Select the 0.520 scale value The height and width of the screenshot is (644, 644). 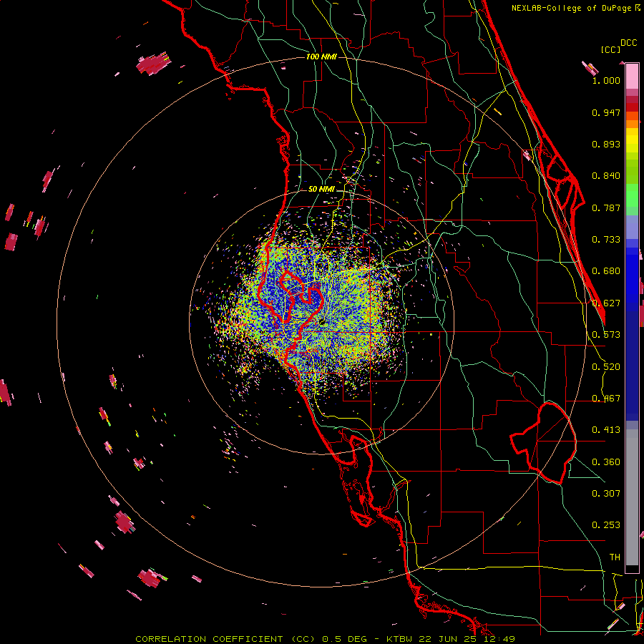[x=606, y=367]
